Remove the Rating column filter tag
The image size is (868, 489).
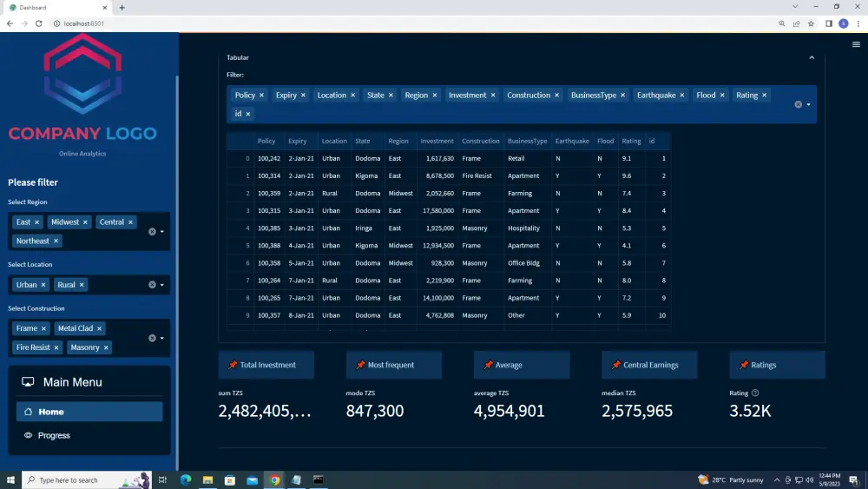click(x=765, y=96)
